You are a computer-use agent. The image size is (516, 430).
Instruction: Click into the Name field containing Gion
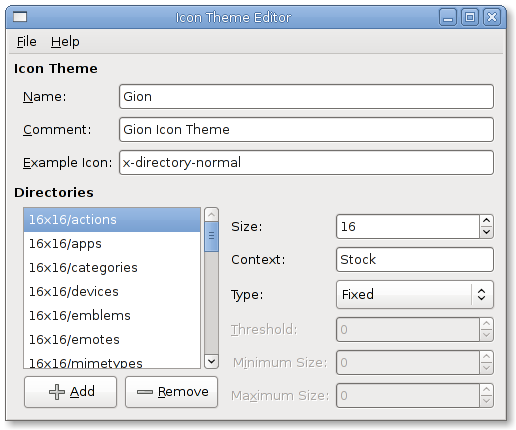point(306,97)
